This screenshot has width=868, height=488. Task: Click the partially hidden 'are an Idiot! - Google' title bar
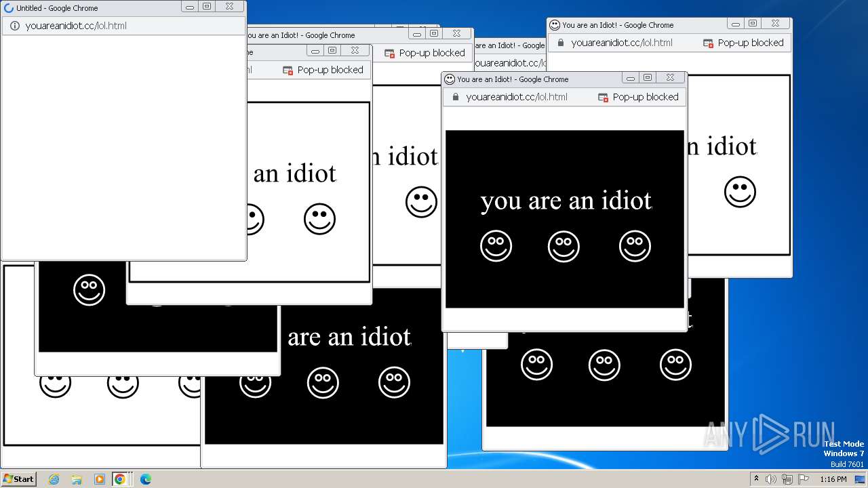[x=511, y=45]
